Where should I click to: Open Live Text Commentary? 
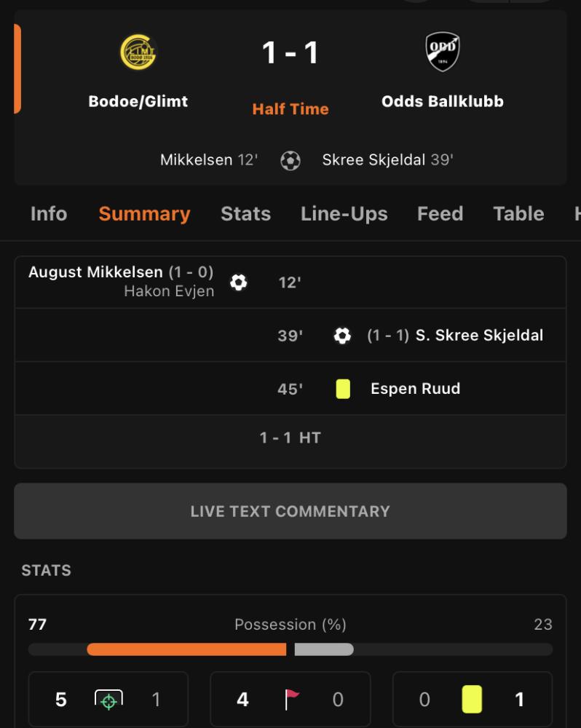point(290,511)
